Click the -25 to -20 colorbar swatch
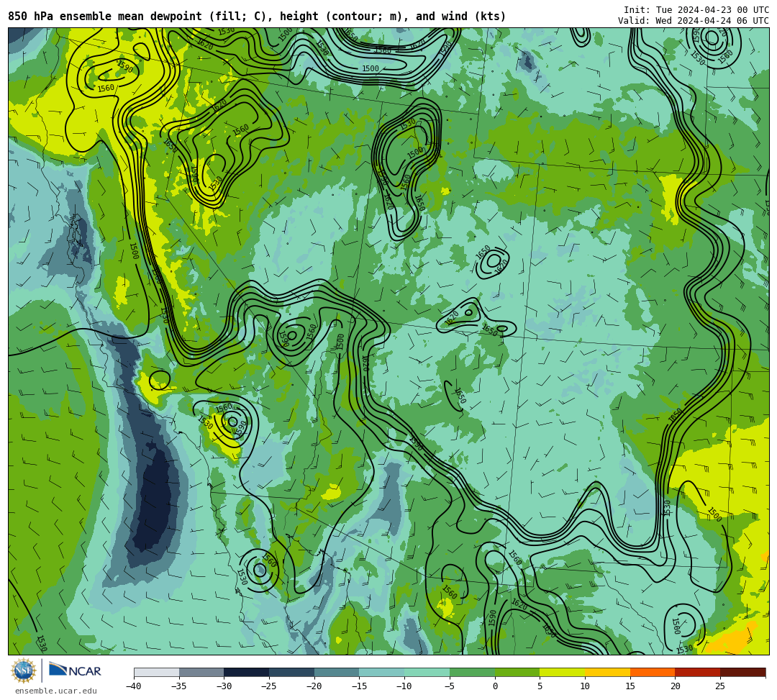 pos(292,672)
